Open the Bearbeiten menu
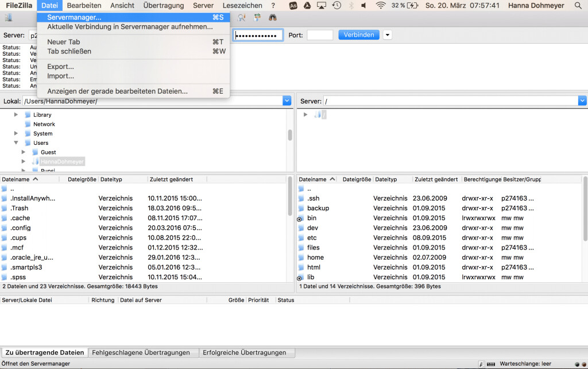588x369 pixels. [84, 5]
